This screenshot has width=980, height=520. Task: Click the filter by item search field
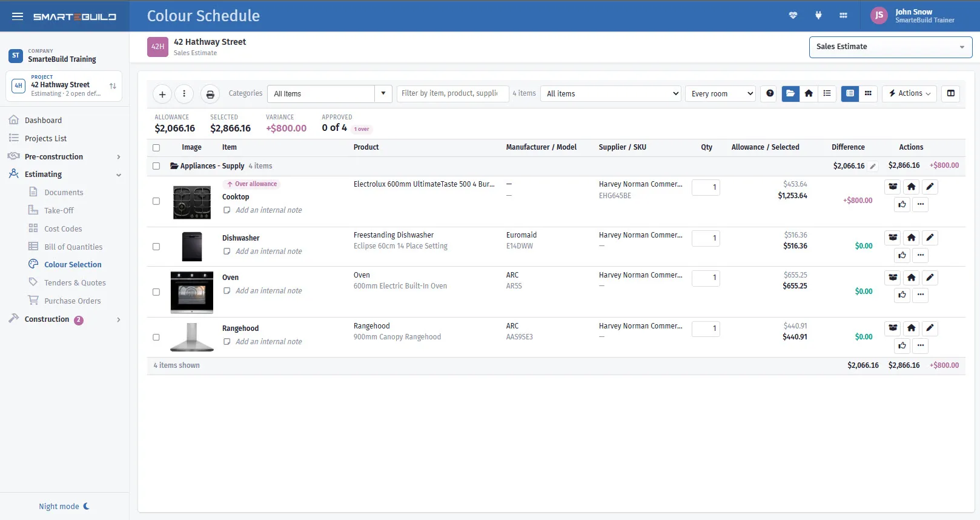(452, 93)
